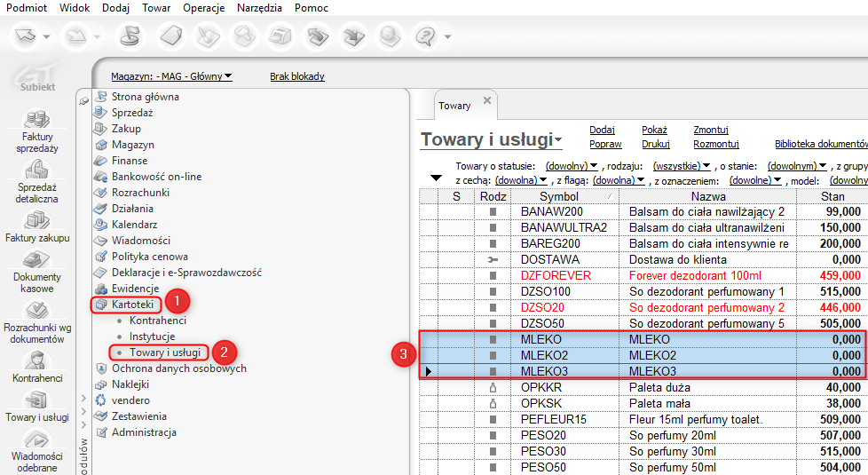Click the back arrow toolbar icon
The width and height of the screenshot is (868, 475).
coord(26,36)
